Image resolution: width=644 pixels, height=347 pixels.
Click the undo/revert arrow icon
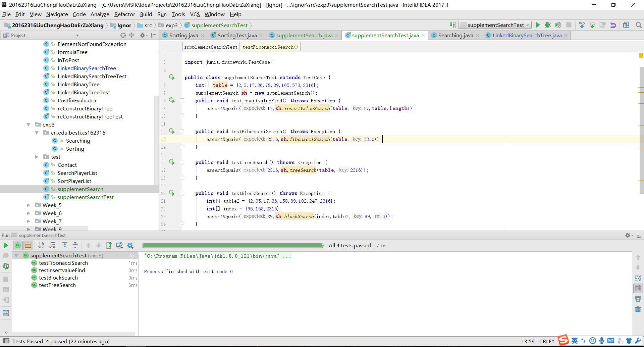click(x=613, y=25)
